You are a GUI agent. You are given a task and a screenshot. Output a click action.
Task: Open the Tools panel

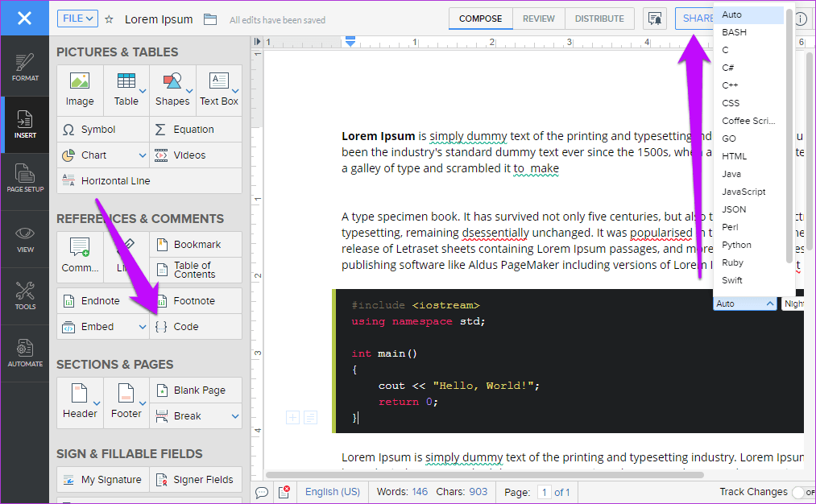[x=25, y=296]
